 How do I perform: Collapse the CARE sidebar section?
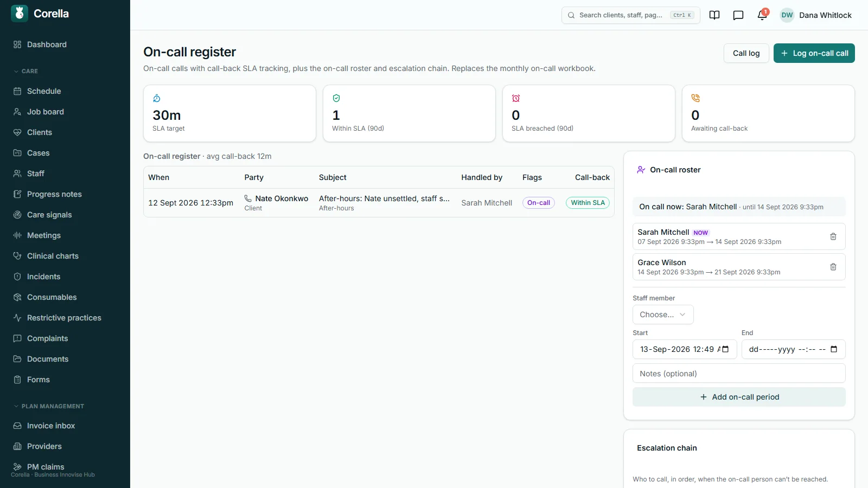coord(25,71)
